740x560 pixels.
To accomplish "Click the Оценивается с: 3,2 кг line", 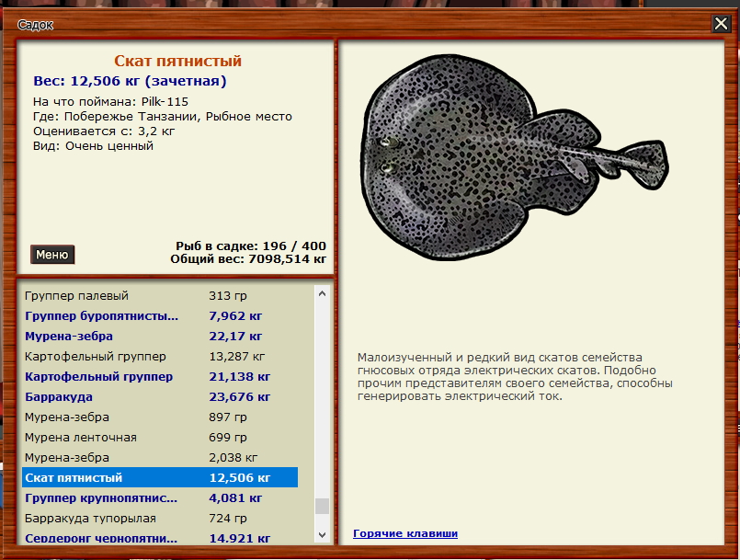I will click(x=104, y=131).
